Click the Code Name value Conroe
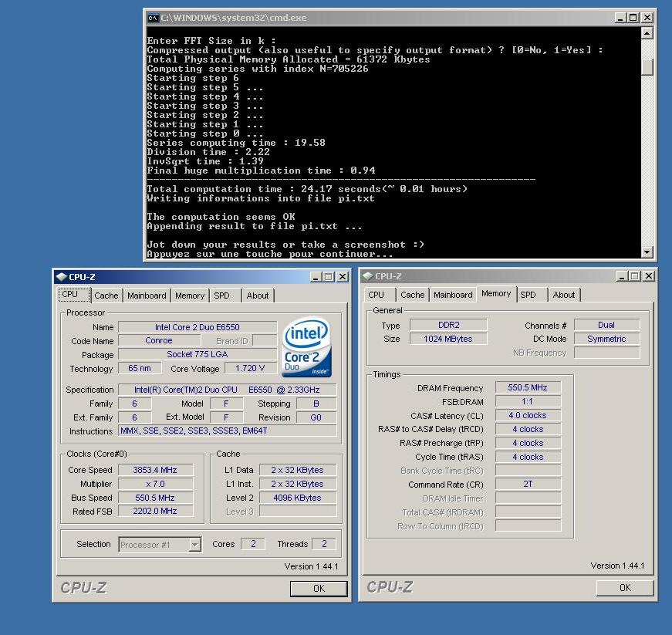Screen dimensions: 672x635 click(159, 340)
